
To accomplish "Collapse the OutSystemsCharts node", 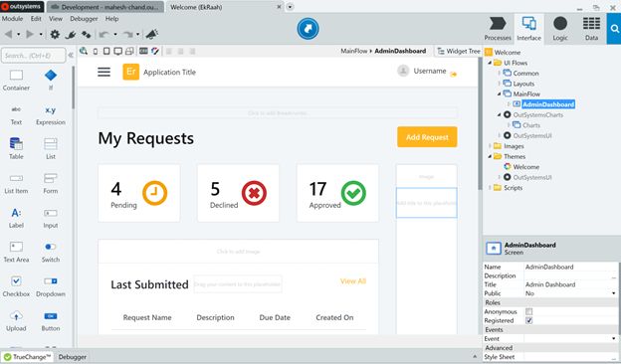I will coord(499,114).
